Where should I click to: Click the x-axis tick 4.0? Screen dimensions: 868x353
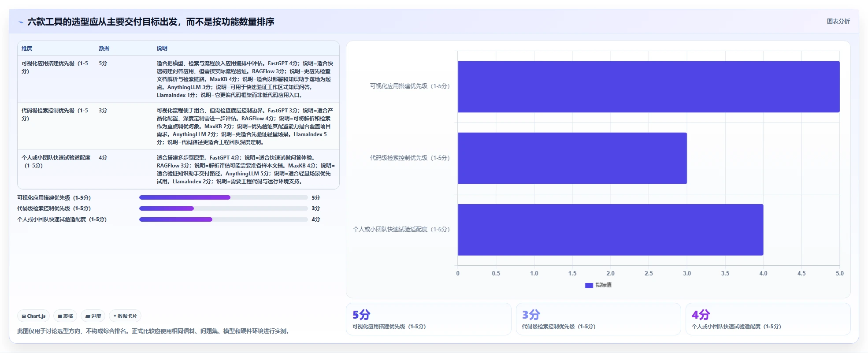763,274
